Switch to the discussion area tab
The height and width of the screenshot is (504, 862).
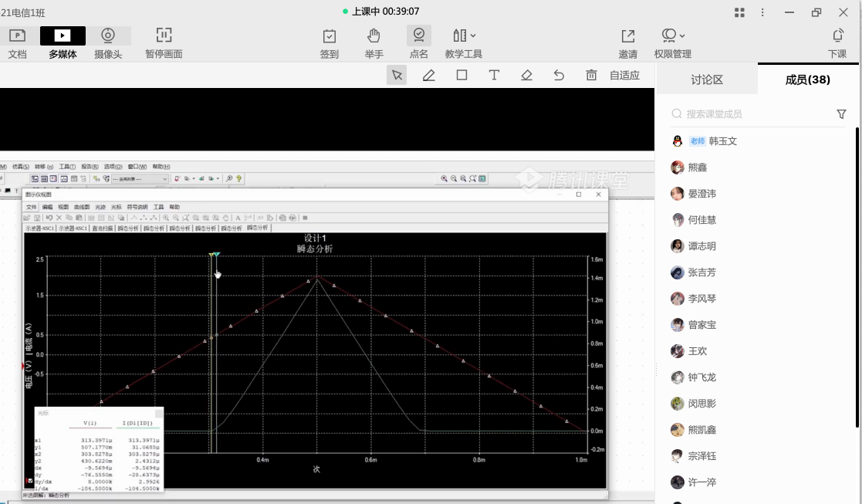707,79
